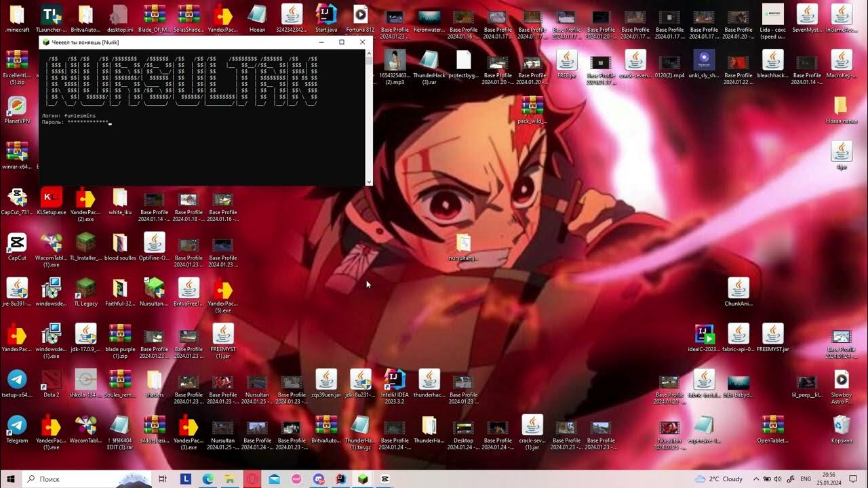Screen dimensions: 868x488
Task: Select the lil_peep_lil video thumbnail
Action: pos(806,384)
